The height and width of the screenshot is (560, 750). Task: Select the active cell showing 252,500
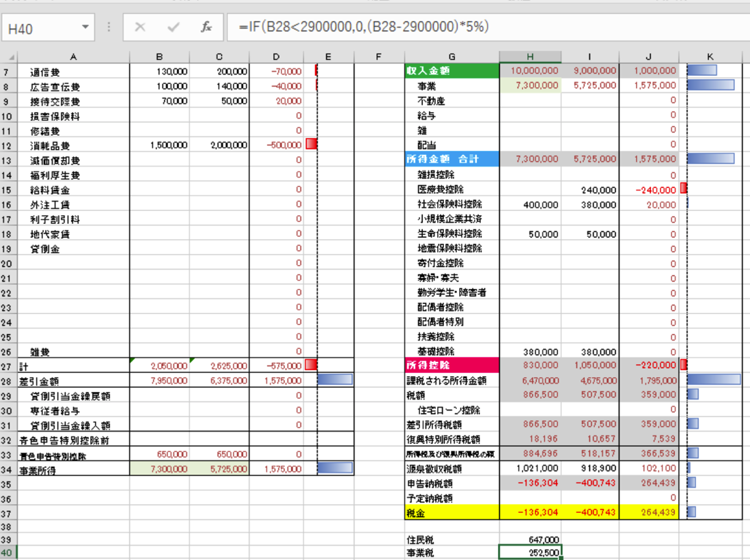[530, 552]
